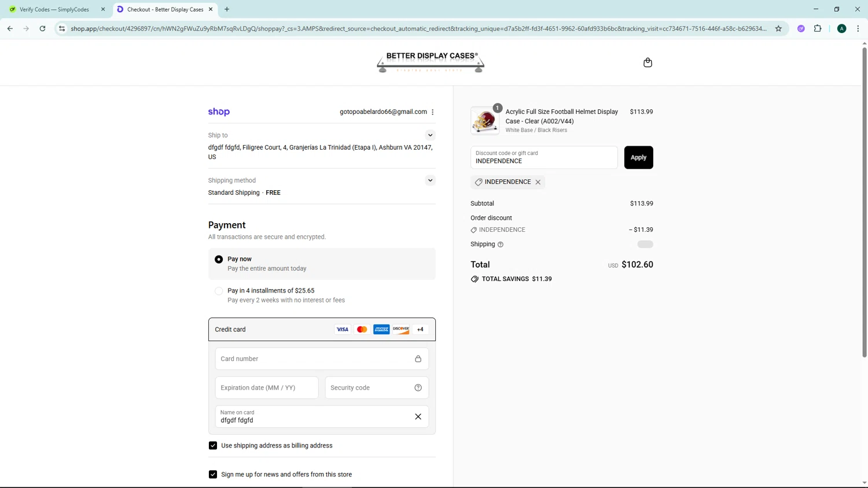Click the Total savings tag icon
Viewport: 868px width, 488px height.
[x=475, y=279]
